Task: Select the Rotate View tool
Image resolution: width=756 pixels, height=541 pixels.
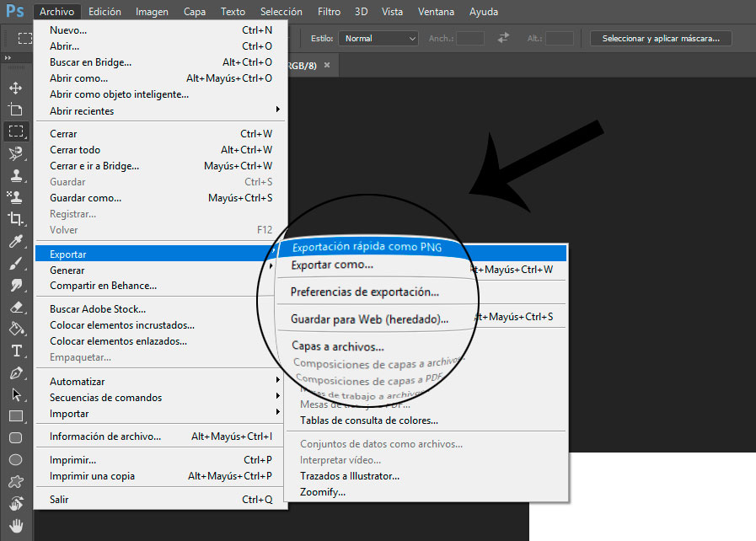Action: pyautogui.click(x=15, y=503)
